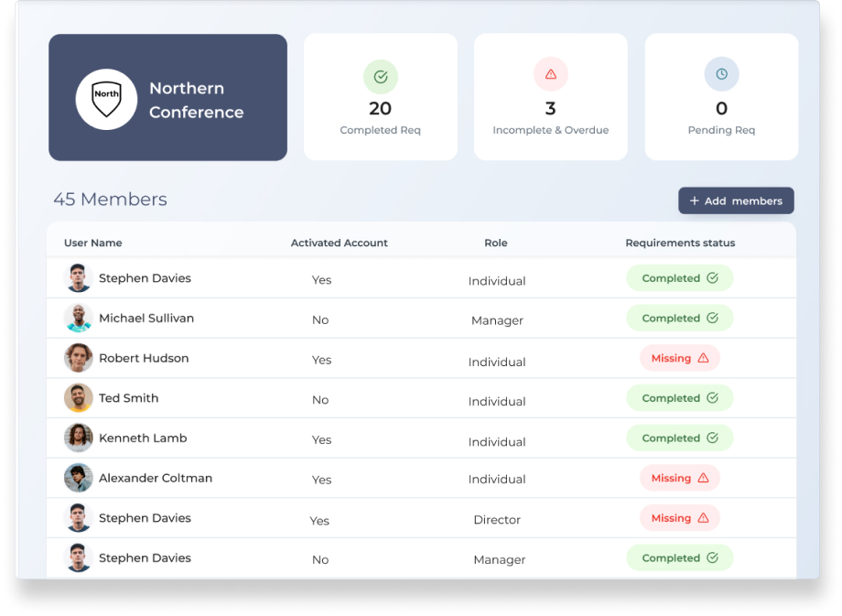Click Michael Sullivan's profile avatar
The width and height of the screenshot is (842, 616).
(x=79, y=319)
